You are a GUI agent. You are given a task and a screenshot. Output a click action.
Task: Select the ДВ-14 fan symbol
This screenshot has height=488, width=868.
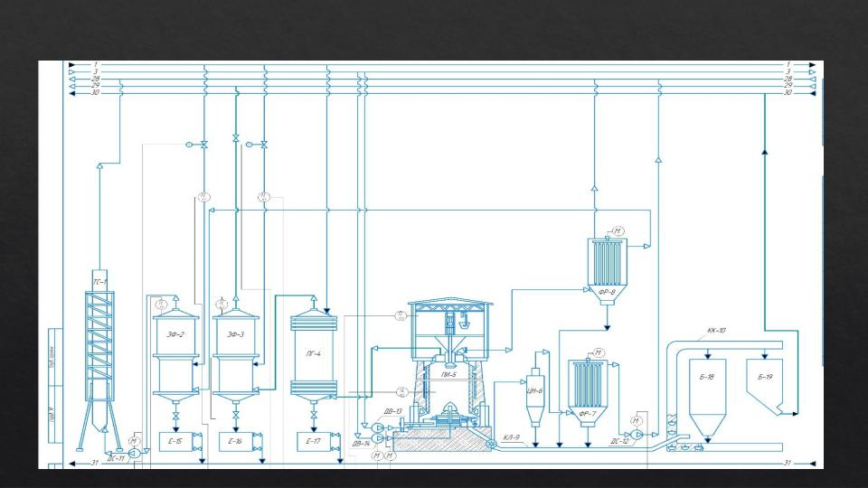(x=378, y=439)
